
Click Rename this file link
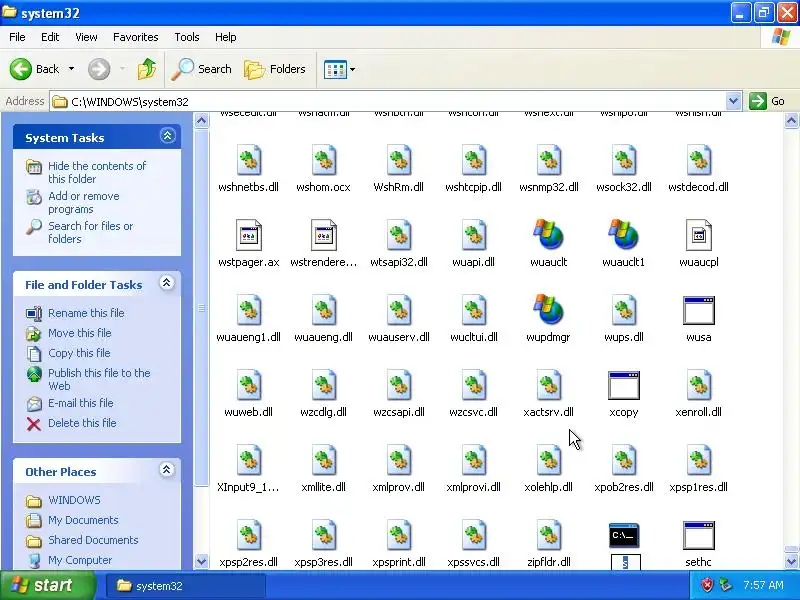pyautogui.click(x=86, y=313)
